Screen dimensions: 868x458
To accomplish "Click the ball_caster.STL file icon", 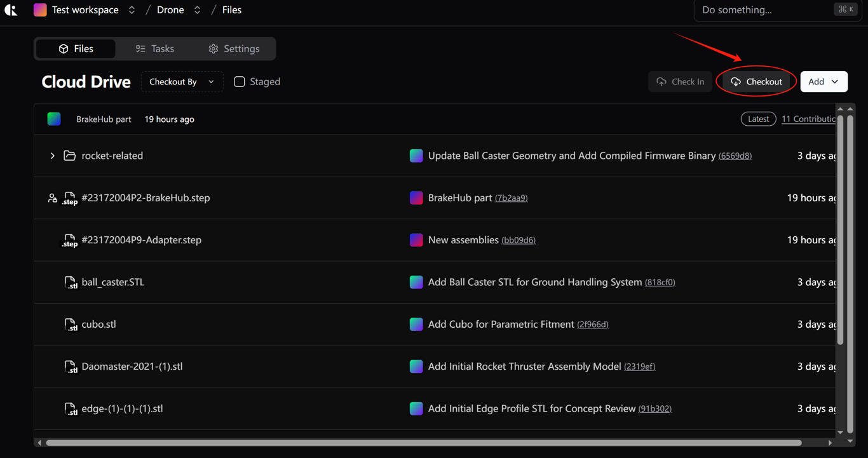I will 71,283.
